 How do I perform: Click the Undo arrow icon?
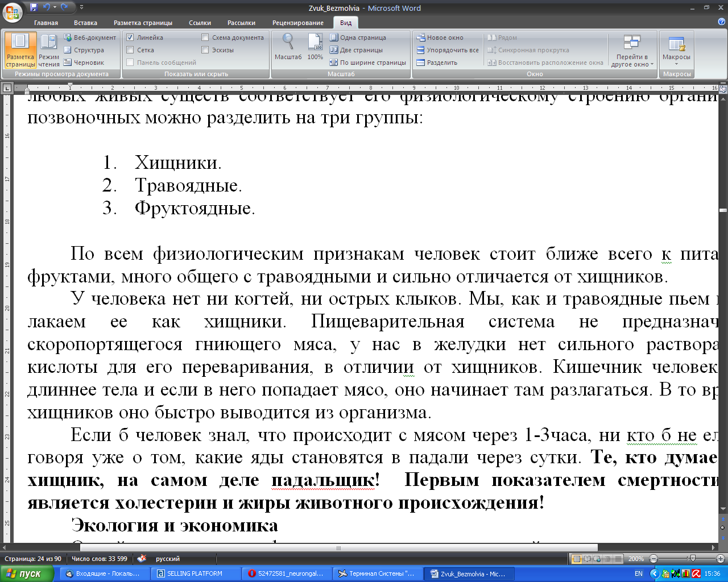coord(45,7)
